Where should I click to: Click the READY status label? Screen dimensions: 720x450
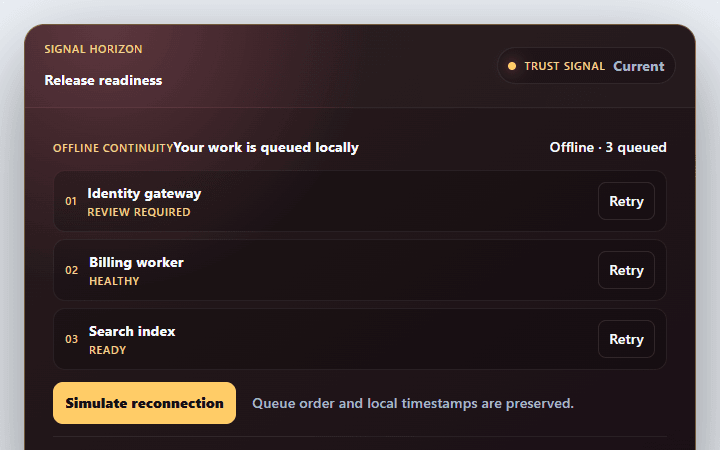107,350
